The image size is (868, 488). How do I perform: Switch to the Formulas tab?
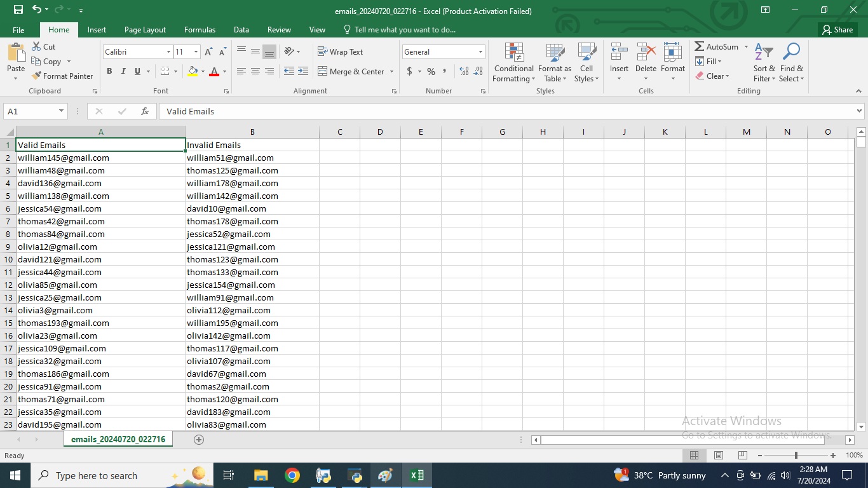pyautogui.click(x=200, y=30)
